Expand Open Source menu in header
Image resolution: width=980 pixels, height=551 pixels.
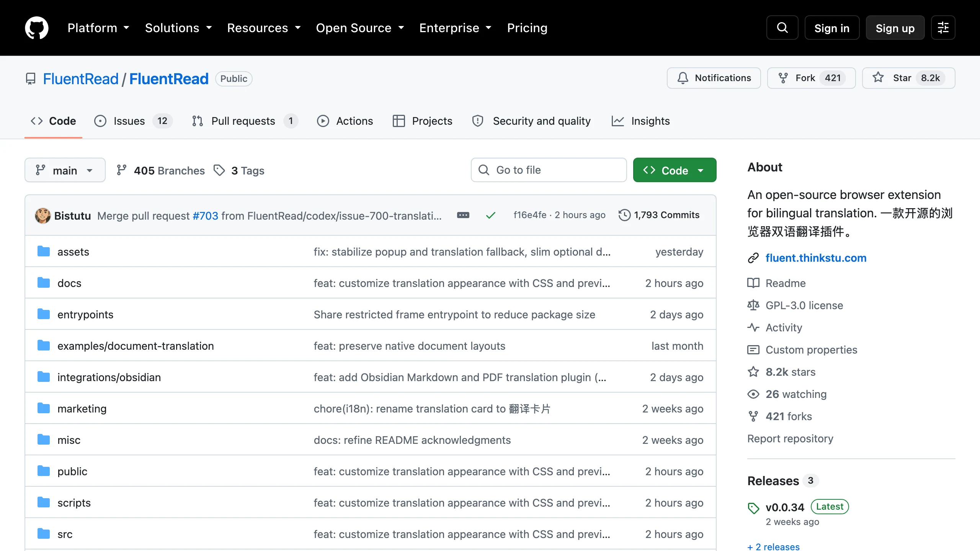(360, 28)
